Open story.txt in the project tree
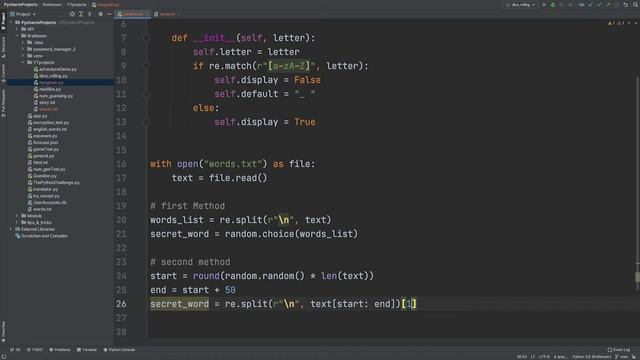 pos(44,102)
